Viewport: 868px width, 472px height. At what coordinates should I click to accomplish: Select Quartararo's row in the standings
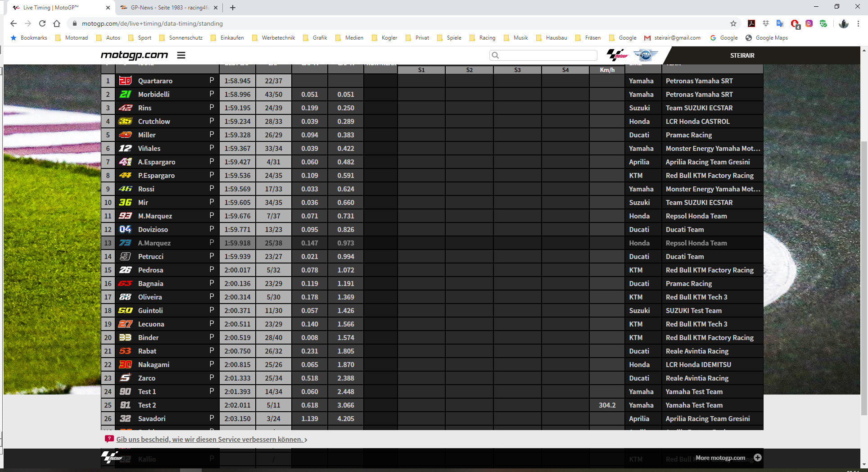155,81
